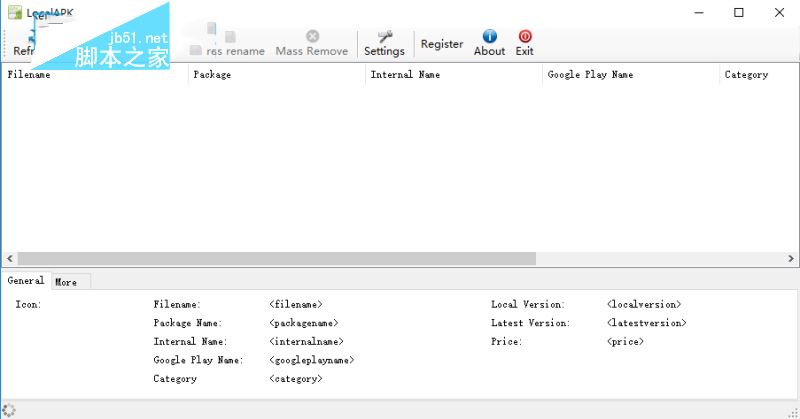Sort by the Category column header
800x419 pixels.
point(759,75)
